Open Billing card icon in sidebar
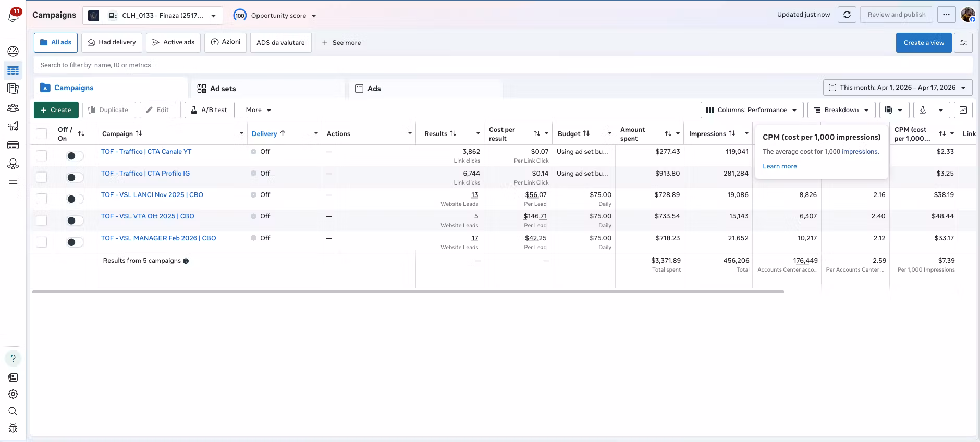 (x=13, y=145)
